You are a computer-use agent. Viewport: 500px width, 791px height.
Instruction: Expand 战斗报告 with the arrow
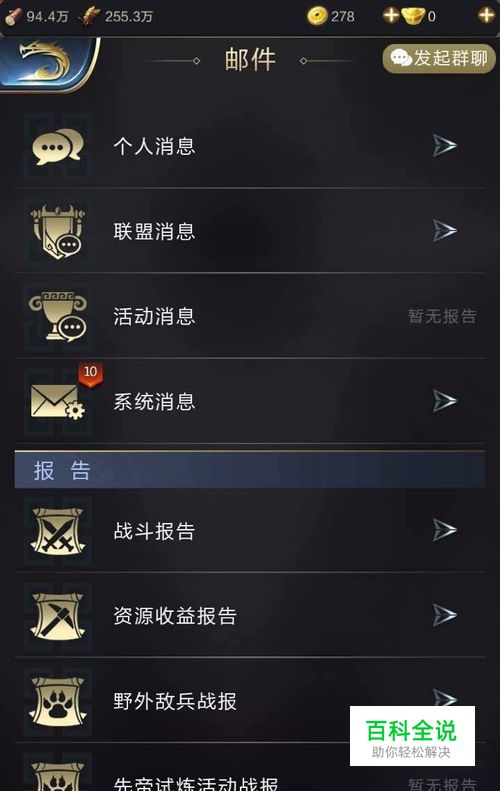point(445,530)
